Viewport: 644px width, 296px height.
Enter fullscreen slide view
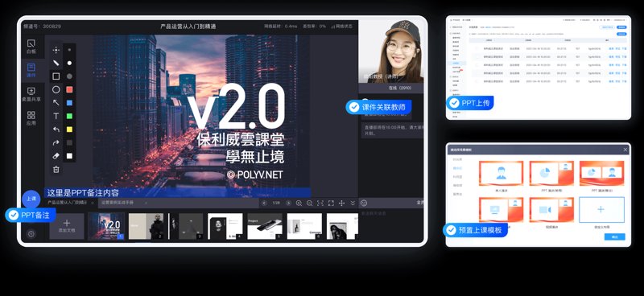pos(331,203)
